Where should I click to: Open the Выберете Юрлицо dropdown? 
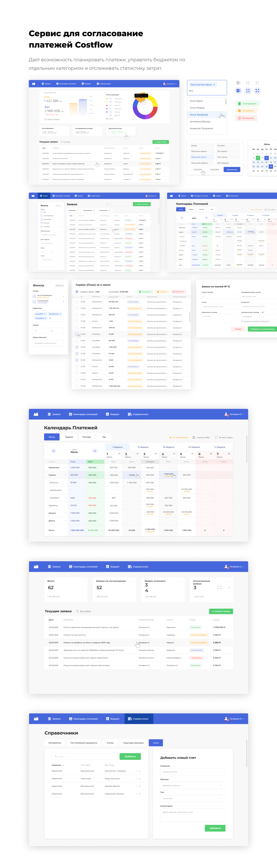[x=193, y=785]
